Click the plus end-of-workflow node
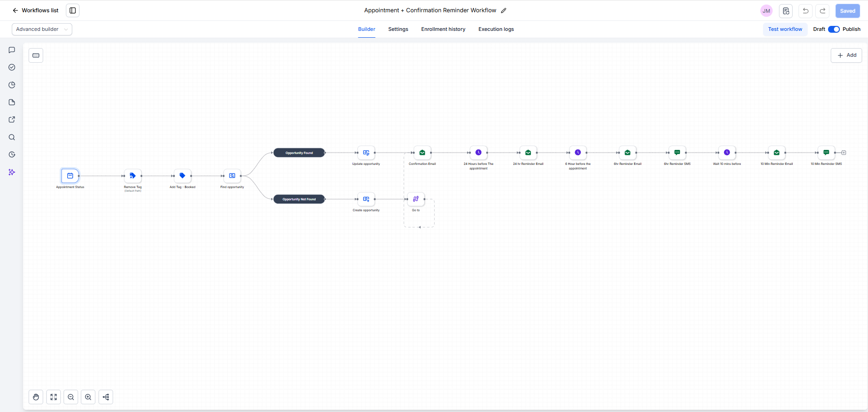 click(844, 153)
